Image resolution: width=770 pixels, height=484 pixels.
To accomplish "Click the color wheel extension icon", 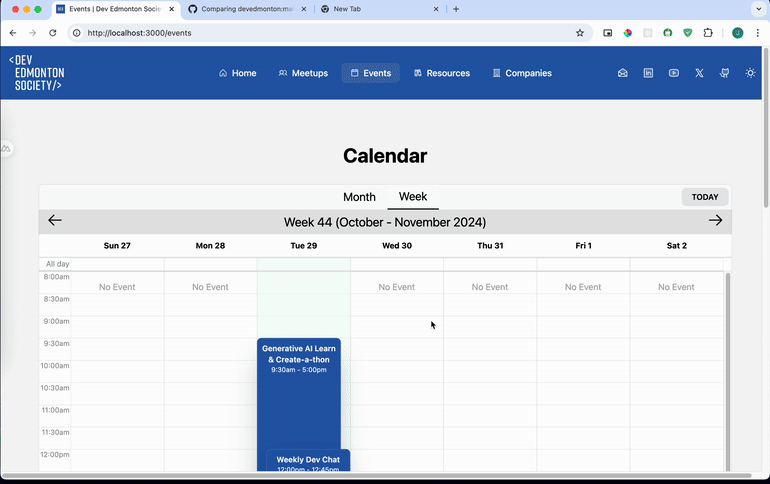I will 628,33.
